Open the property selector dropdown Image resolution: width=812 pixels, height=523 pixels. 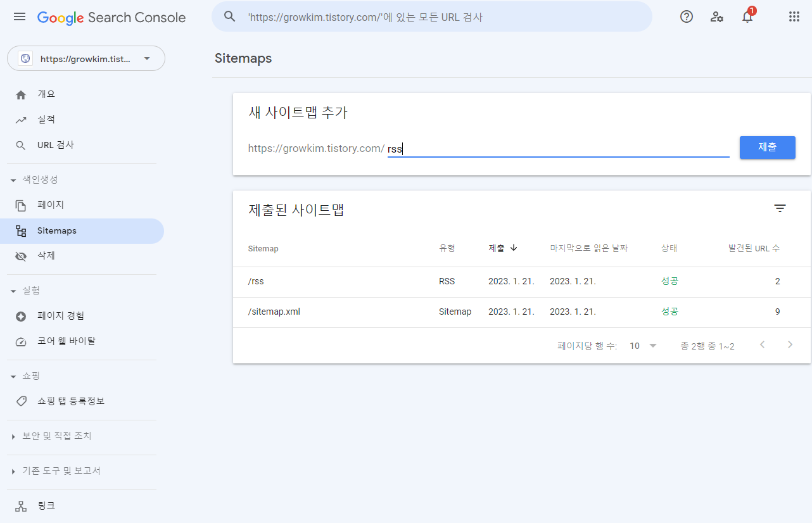(86, 58)
